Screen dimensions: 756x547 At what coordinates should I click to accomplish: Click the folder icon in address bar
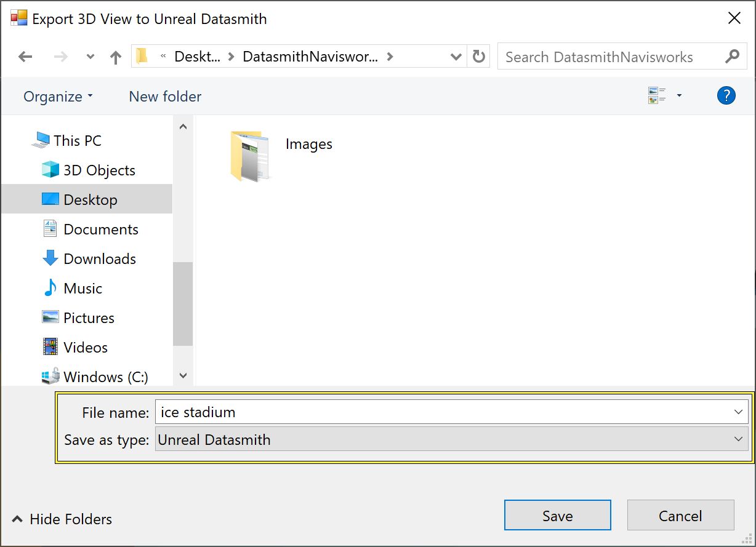(x=142, y=57)
